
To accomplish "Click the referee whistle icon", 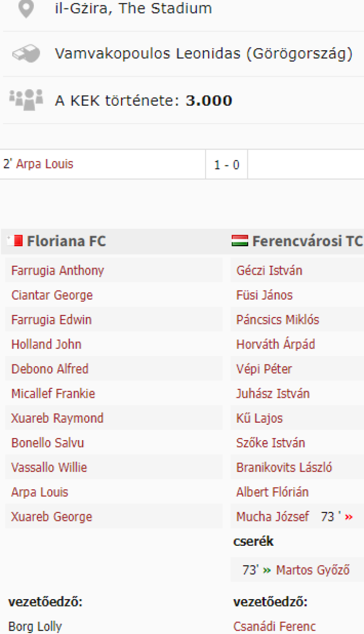I will [26, 54].
